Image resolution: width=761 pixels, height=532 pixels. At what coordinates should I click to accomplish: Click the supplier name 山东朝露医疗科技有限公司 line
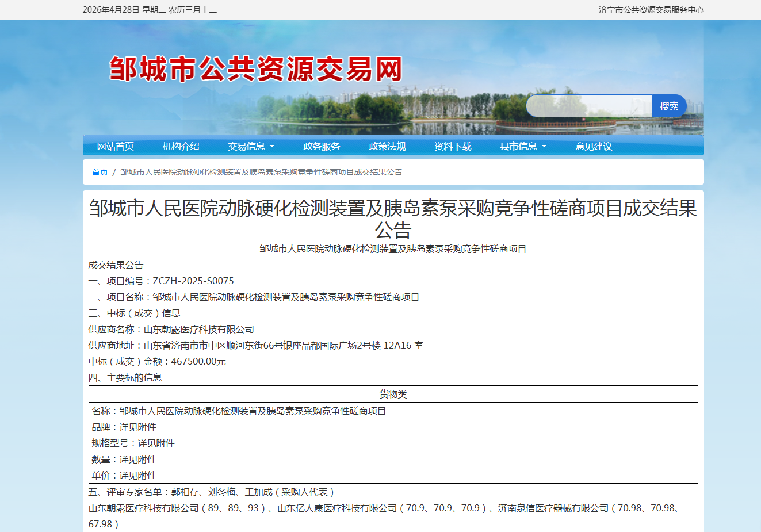tap(171, 329)
